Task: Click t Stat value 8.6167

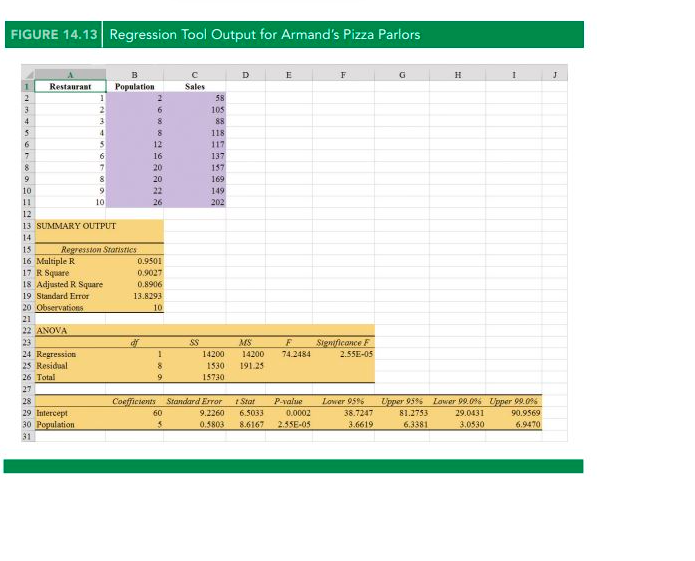Action: (252, 425)
